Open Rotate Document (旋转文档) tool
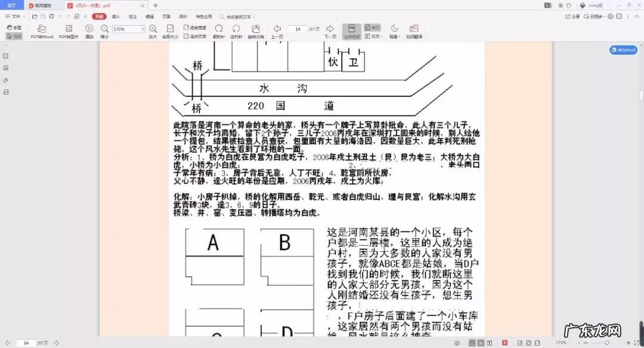 coord(256,31)
